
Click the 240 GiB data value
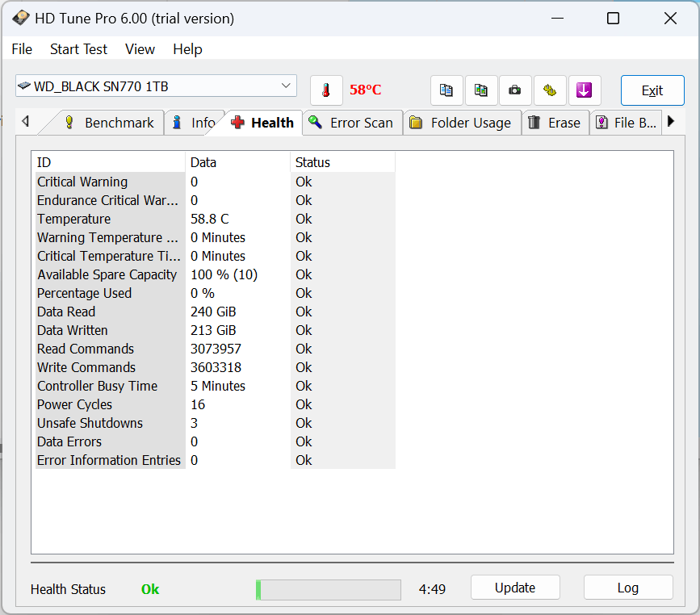tap(213, 312)
